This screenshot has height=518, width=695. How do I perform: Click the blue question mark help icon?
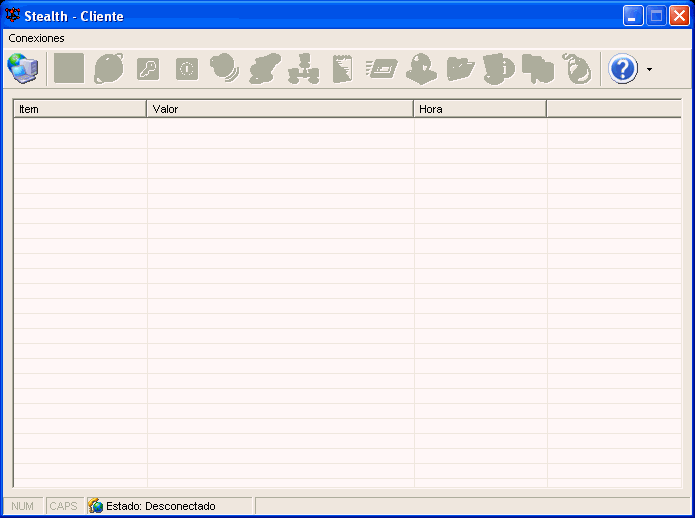pyautogui.click(x=623, y=69)
